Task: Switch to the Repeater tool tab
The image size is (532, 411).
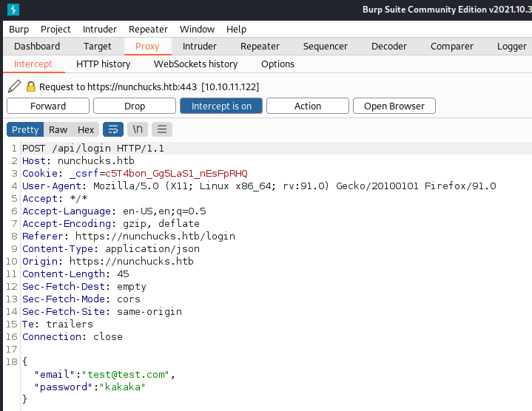Action: 260,46
